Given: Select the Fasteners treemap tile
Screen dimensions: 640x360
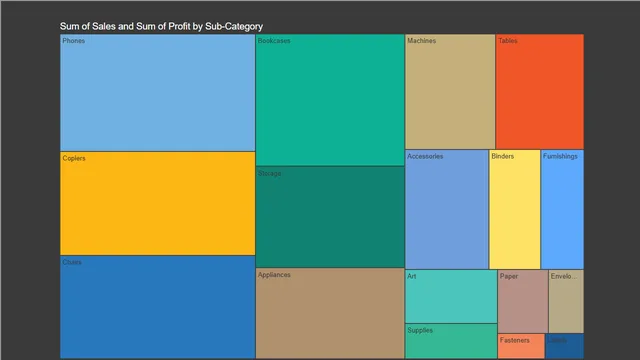Looking at the screenshot, I should pyautogui.click(x=521, y=346).
